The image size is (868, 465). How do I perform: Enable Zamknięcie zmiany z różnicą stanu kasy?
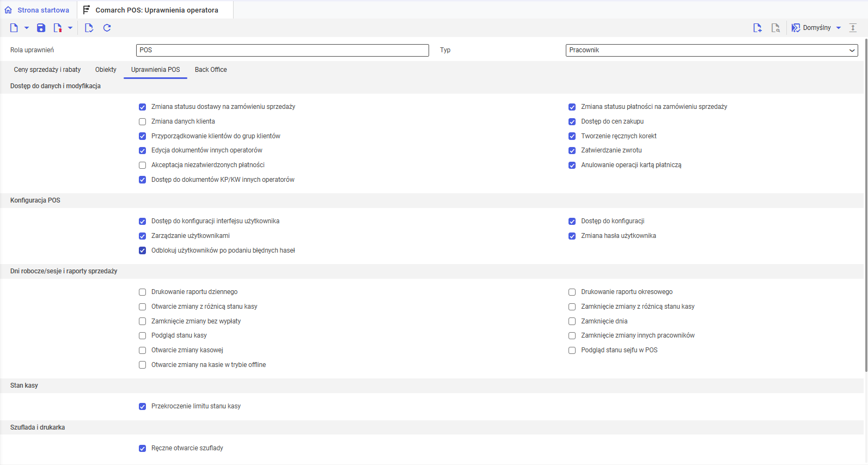pyautogui.click(x=572, y=307)
